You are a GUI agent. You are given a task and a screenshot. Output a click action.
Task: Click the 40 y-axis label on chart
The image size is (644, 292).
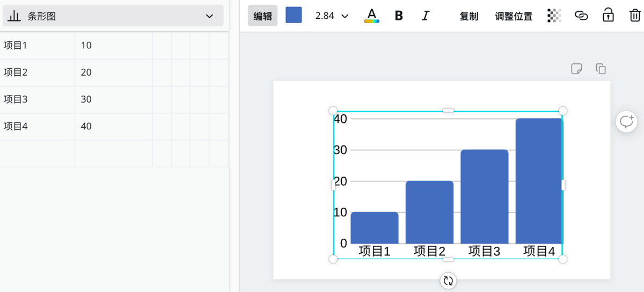pyautogui.click(x=341, y=119)
